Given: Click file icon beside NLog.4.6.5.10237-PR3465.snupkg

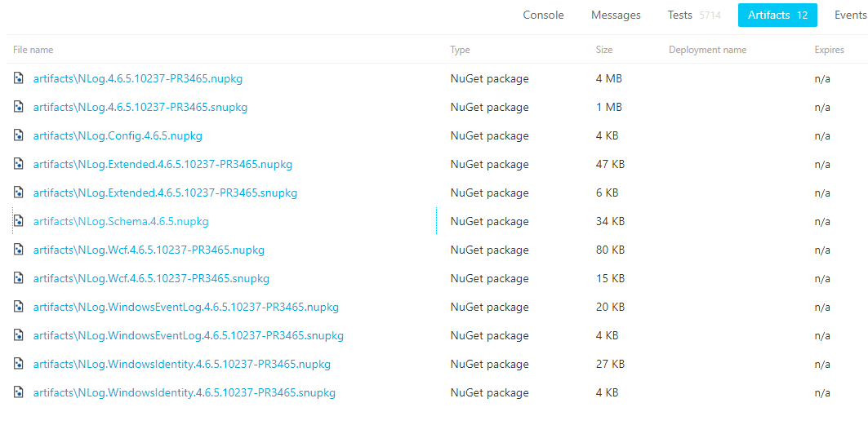Looking at the screenshot, I should coord(19,107).
